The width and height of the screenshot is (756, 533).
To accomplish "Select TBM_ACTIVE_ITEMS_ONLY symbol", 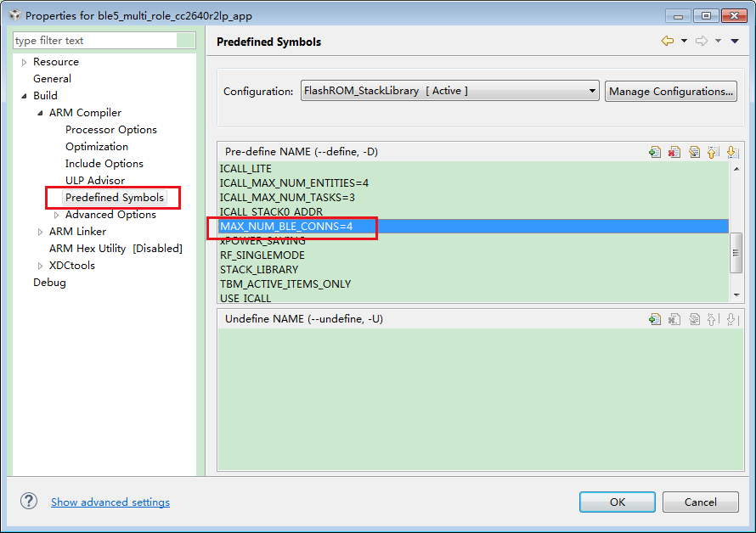I will tap(473, 284).
